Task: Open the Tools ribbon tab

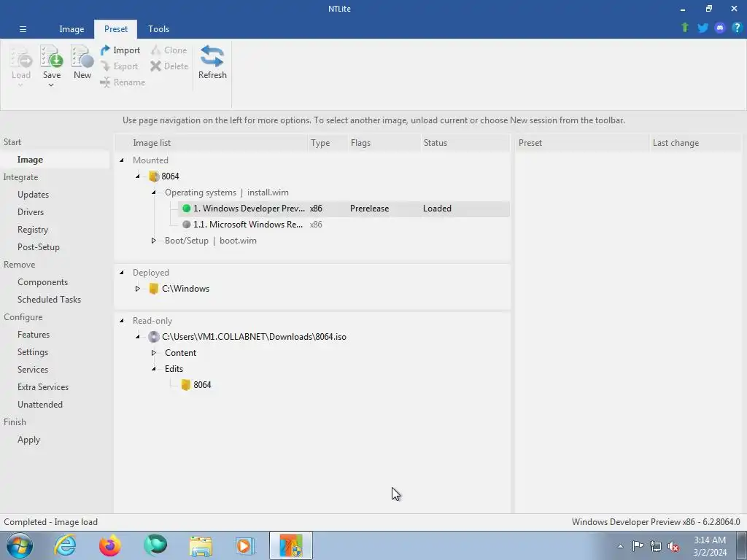Action: click(x=158, y=29)
